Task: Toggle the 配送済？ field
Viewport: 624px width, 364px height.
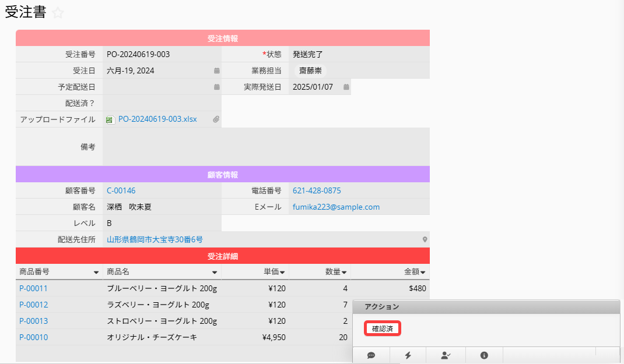Action: tap(162, 103)
